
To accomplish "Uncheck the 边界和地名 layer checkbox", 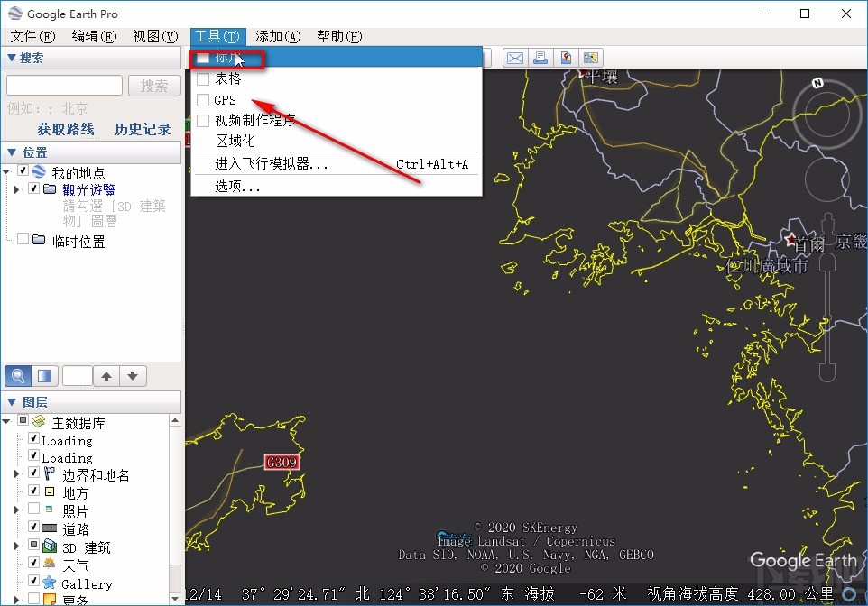I will point(33,473).
